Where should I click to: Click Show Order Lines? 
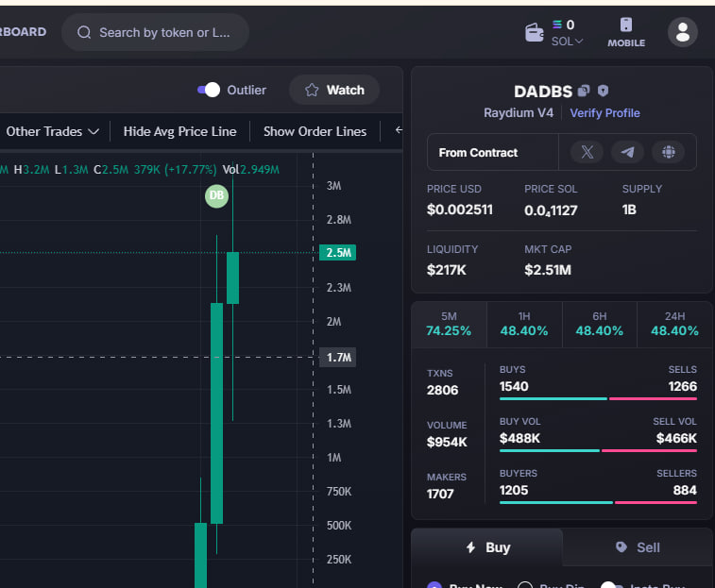pos(315,131)
